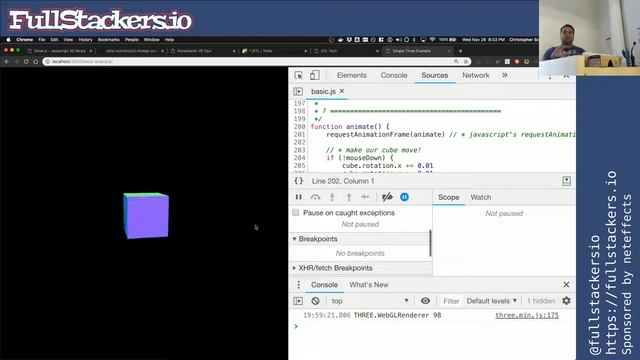Switch to the Console panel tab at top
640x360 pixels.
coord(394,76)
